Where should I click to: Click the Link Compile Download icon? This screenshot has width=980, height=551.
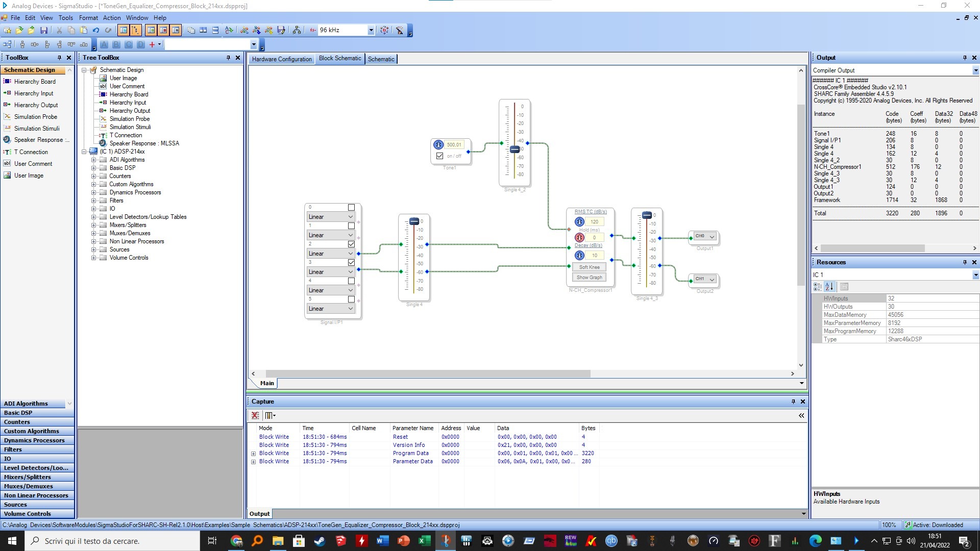(269, 31)
